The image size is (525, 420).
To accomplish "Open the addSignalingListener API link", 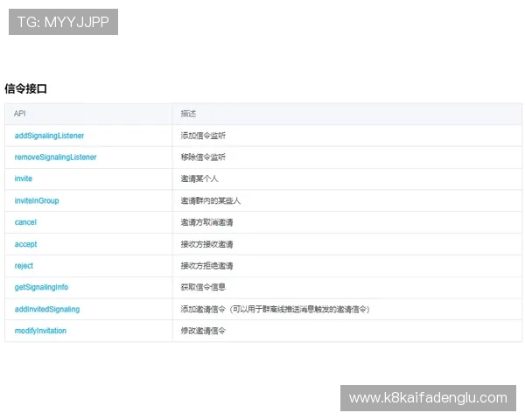I will pyautogui.click(x=49, y=136).
